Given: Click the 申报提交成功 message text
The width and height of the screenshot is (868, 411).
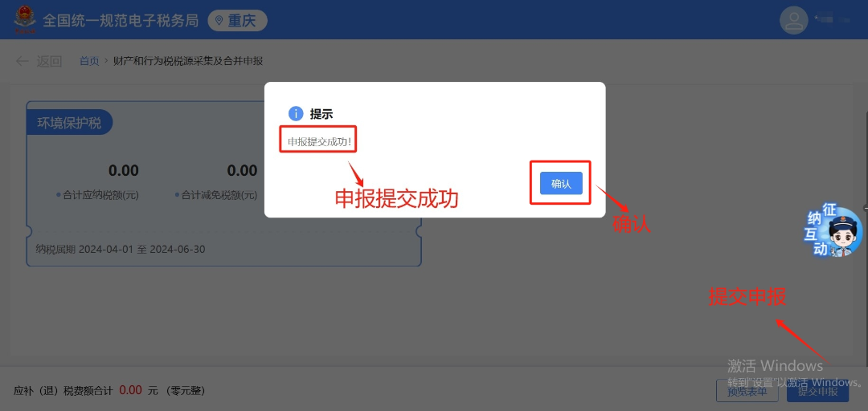Looking at the screenshot, I should (319, 141).
